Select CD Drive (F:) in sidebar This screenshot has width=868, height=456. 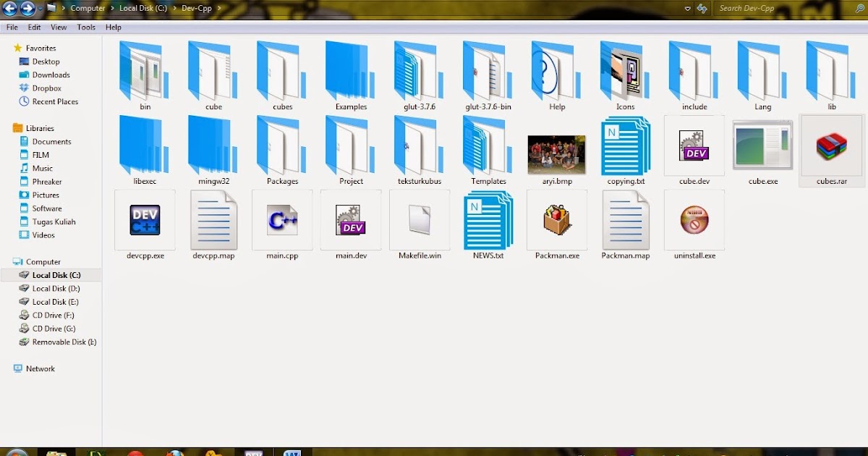(x=53, y=316)
